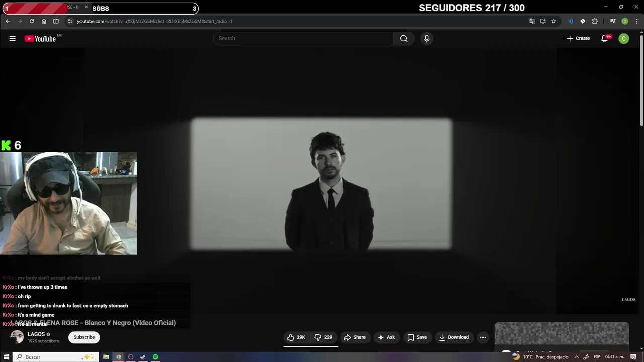Bookmark this page with star icon
644x362 pixels.
(x=554, y=21)
